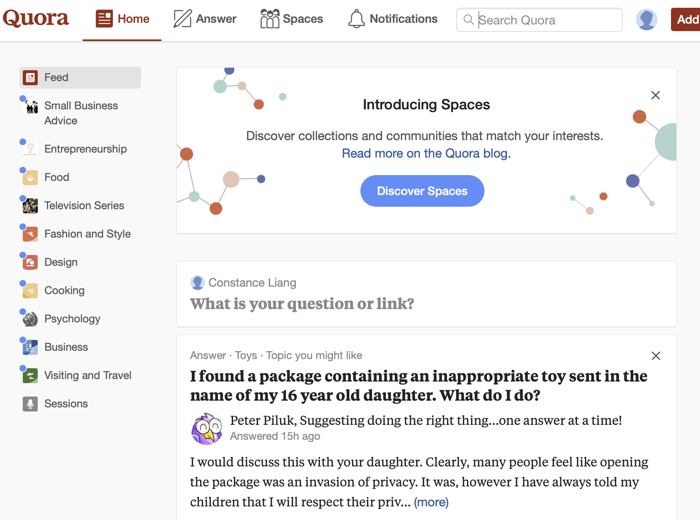Viewport: 700px width, 520px height.
Task: Open the Television Series feed
Action: click(x=84, y=206)
